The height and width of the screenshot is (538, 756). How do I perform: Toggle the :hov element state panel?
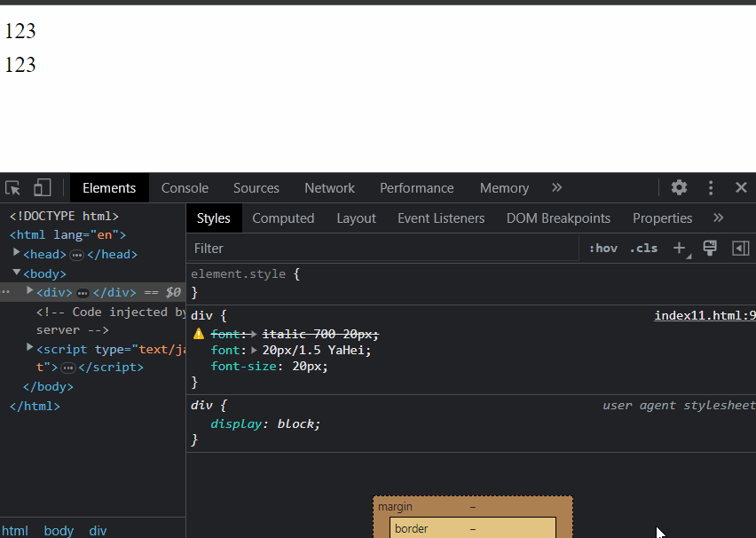pyautogui.click(x=603, y=248)
